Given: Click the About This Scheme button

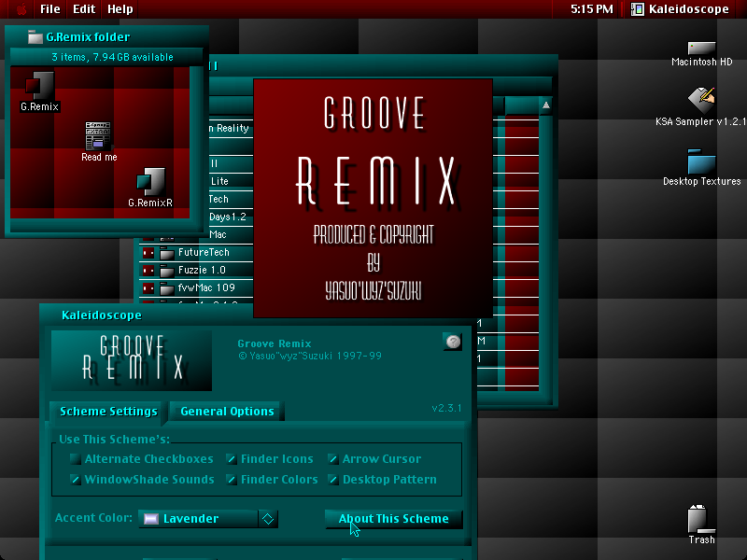Looking at the screenshot, I should tap(393, 519).
